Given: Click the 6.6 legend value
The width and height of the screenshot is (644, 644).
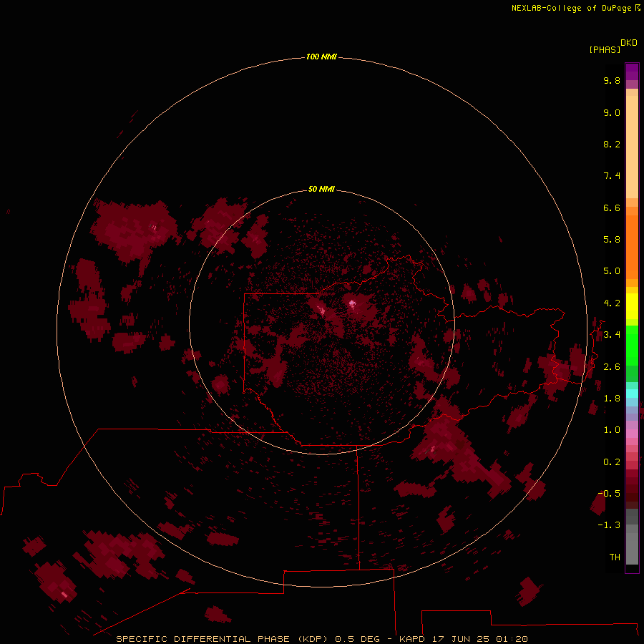Looking at the screenshot, I should pyautogui.click(x=612, y=208).
